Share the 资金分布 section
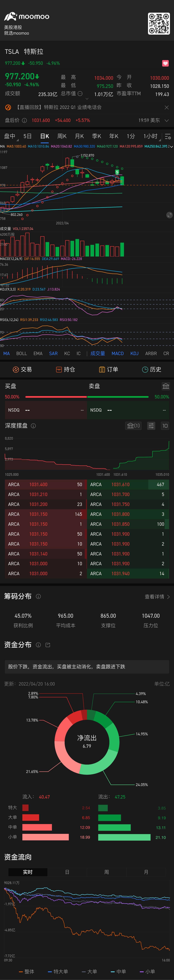174x980 pixels. coord(48,645)
